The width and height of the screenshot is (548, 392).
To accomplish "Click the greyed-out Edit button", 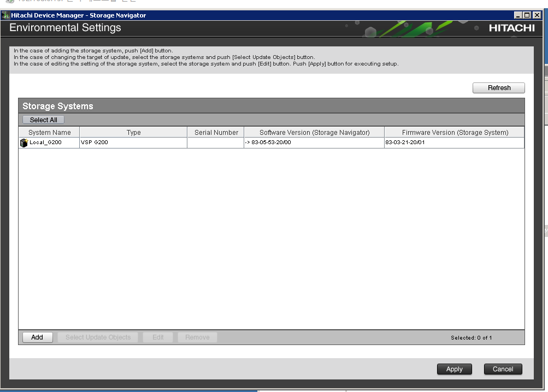I will click(158, 337).
